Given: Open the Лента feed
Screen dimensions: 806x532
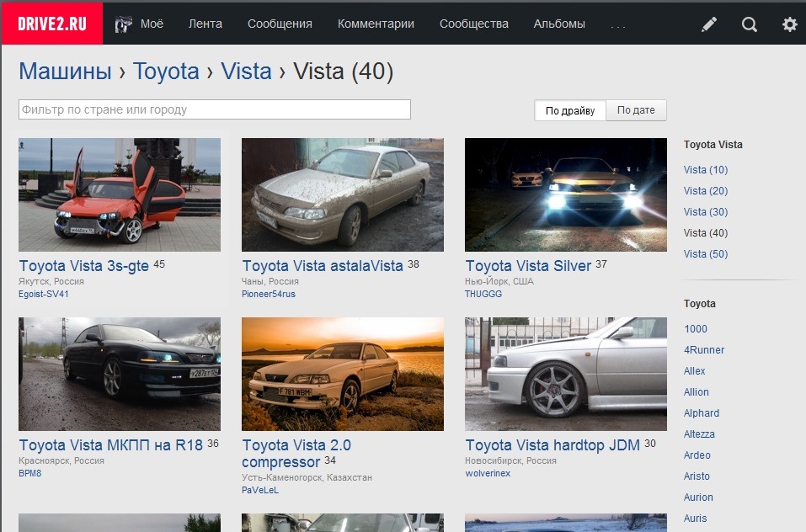Looking at the screenshot, I should click(206, 24).
